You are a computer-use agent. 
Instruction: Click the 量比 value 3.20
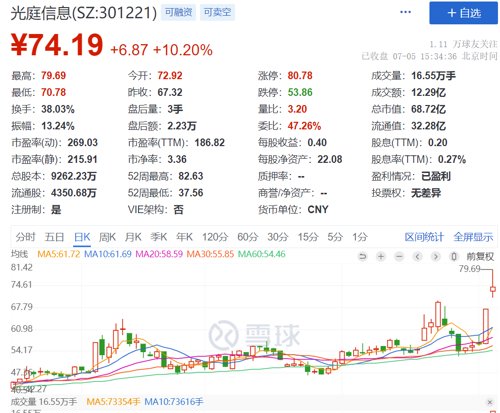[297, 109]
